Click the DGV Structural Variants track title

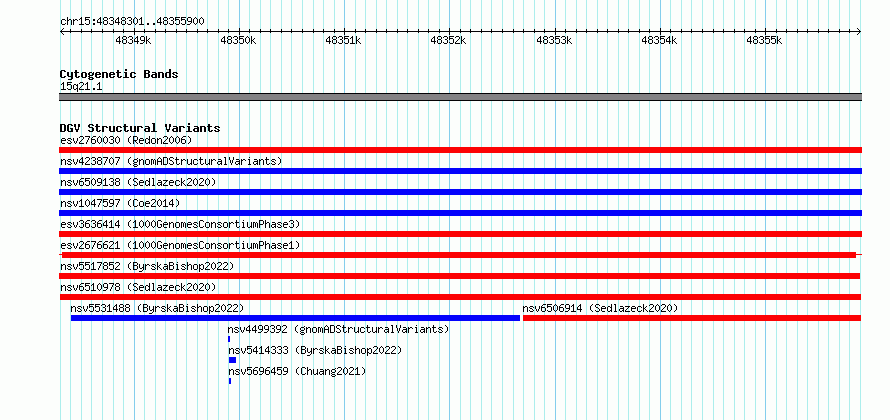click(140, 128)
